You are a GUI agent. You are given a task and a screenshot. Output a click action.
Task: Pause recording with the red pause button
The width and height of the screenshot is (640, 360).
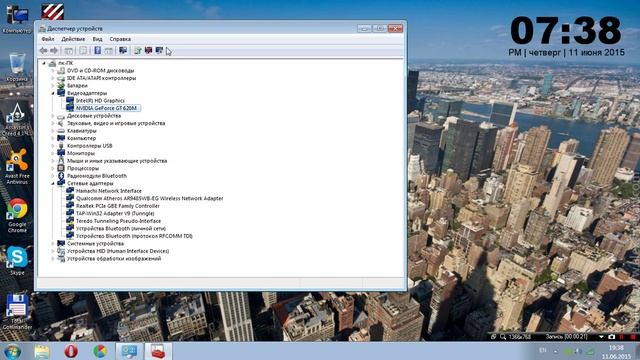click(622, 337)
